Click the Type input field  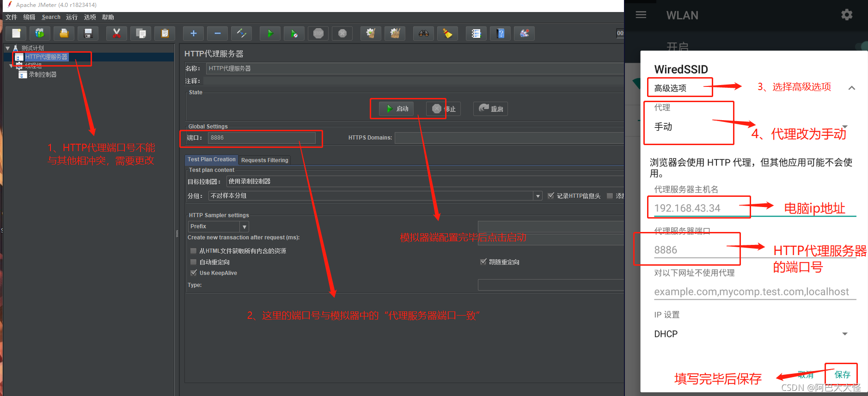coord(551,285)
